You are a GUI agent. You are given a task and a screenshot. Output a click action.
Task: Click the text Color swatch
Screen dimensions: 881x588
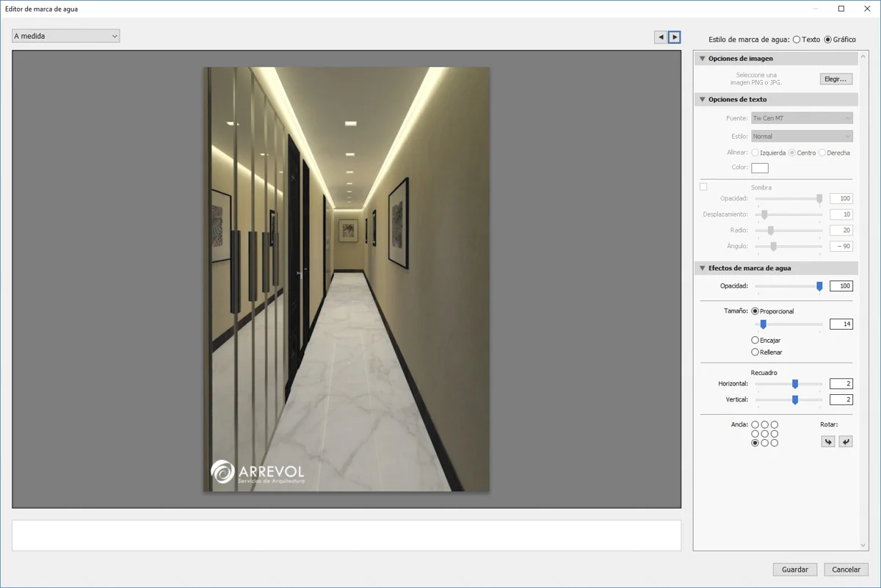click(760, 168)
